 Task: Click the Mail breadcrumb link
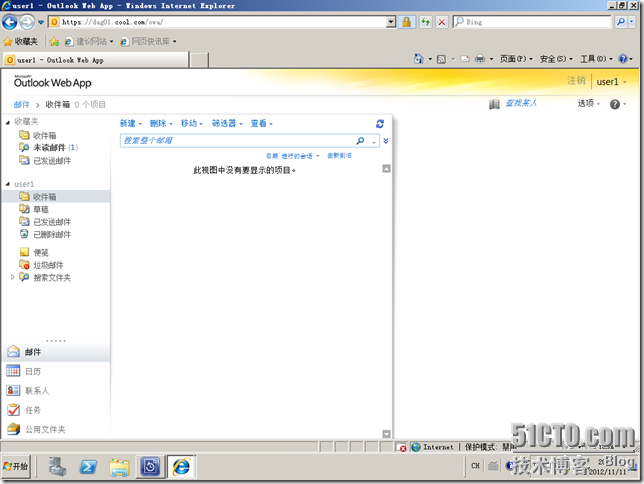pyautogui.click(x=21, y=104)
